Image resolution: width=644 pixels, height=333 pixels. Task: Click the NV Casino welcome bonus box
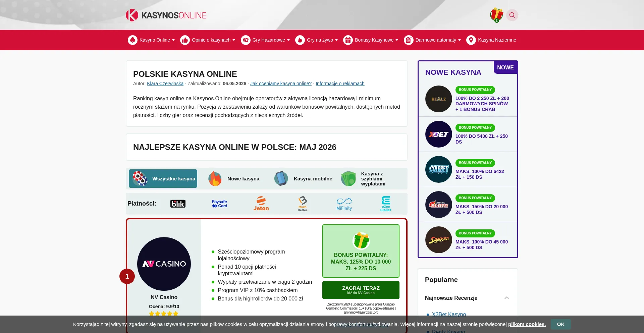(x=361, y=251)
